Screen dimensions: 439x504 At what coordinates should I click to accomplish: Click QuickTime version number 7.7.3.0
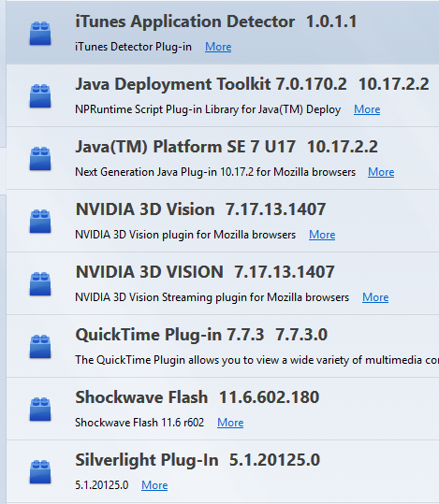tap(301, 335)
